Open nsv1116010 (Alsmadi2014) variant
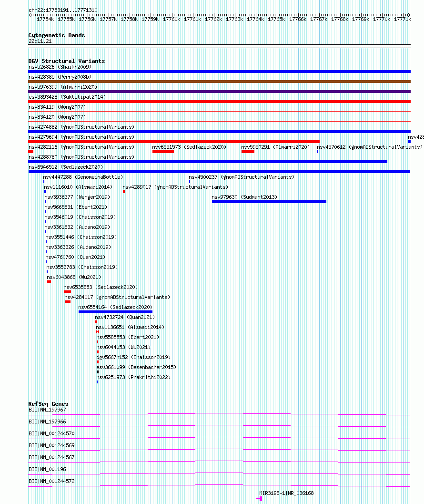This screenshot has height=504, width=424. [79, 187]
